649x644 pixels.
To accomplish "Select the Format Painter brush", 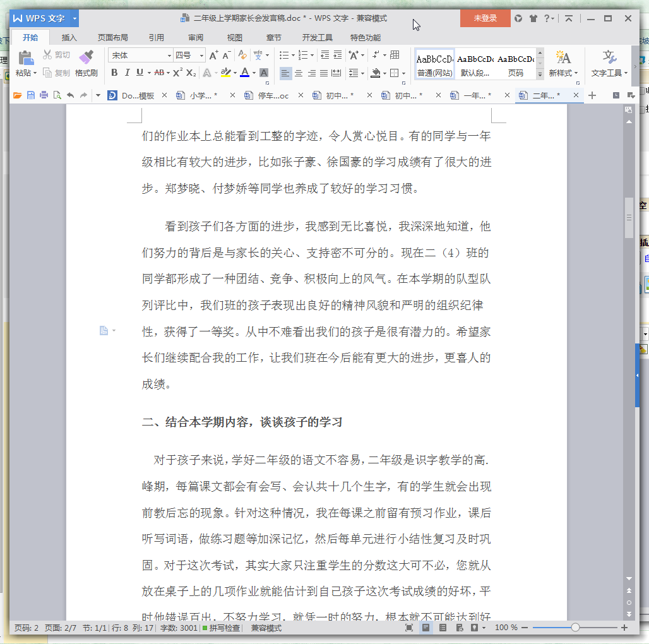I will coord(86,57).
